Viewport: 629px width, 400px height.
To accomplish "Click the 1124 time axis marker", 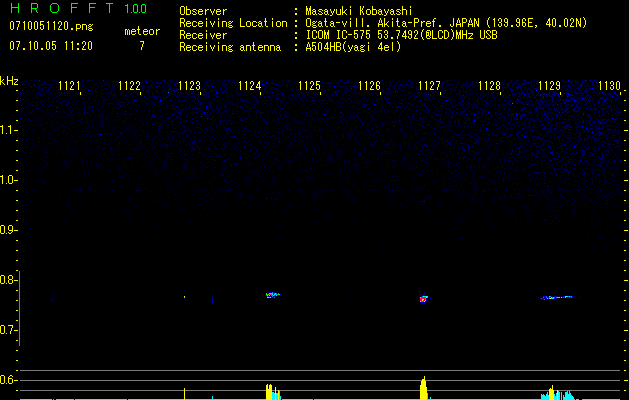I will [x=250, y=86].
